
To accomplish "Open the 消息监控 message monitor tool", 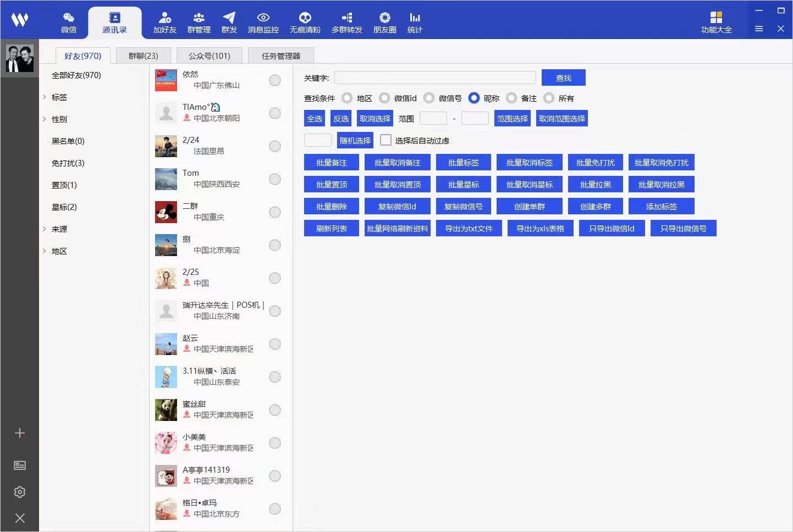I will pos(263,23).
